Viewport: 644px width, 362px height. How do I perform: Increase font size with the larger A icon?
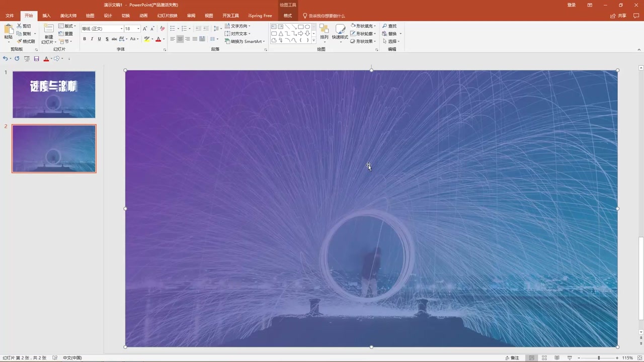click(145, 29)
